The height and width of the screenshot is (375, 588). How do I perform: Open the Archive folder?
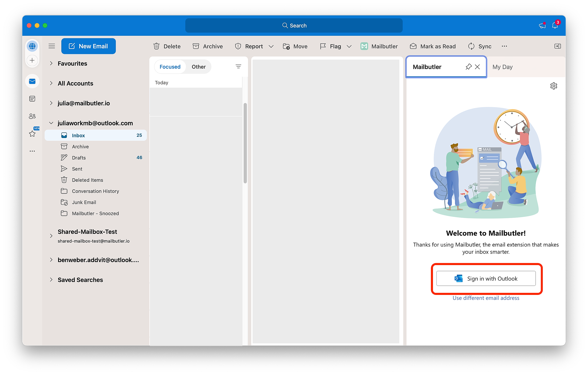pyautogui.click(x=96, y=146)
